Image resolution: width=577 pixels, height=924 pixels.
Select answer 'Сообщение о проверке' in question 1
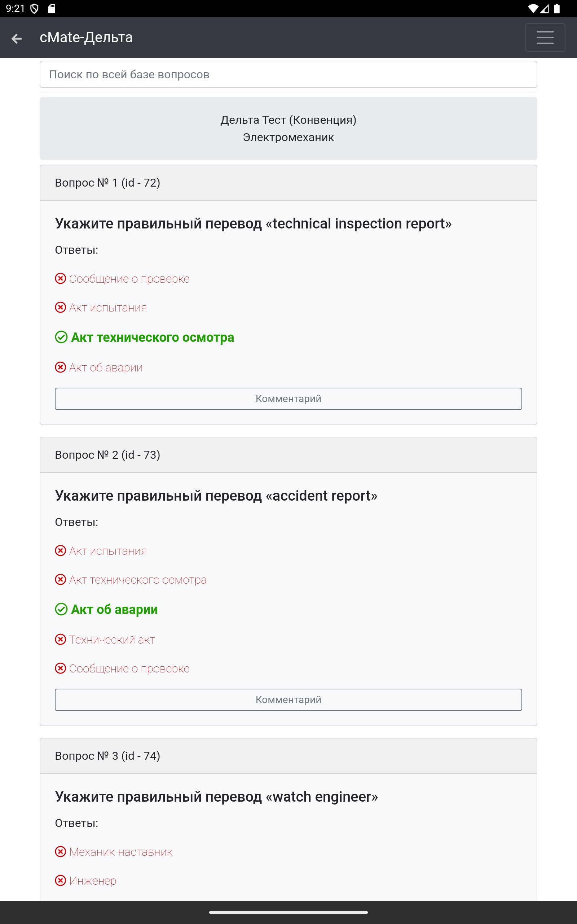click(x=129, y=279)
